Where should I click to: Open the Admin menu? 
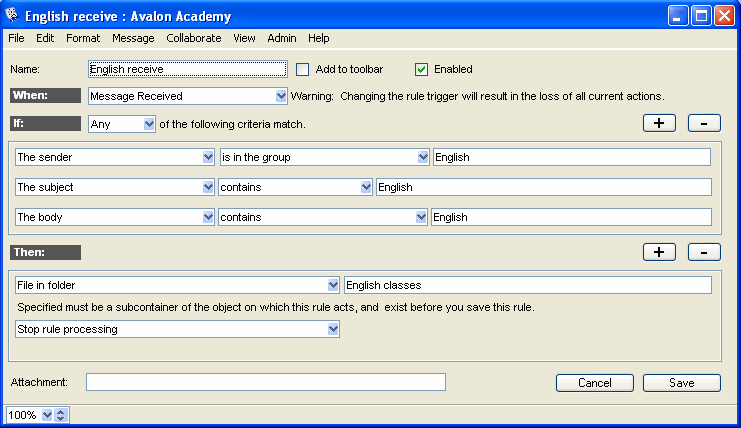click(281, 38)
